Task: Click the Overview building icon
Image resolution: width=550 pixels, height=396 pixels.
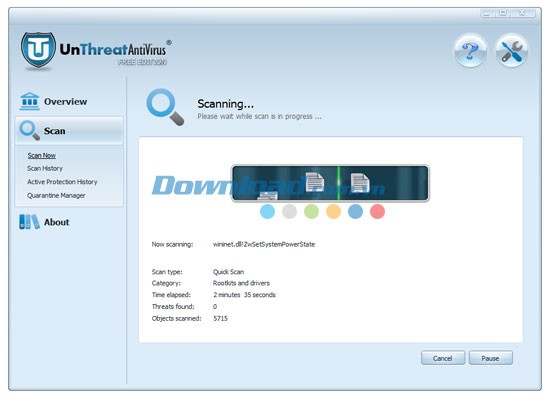Action: point(29,101)
